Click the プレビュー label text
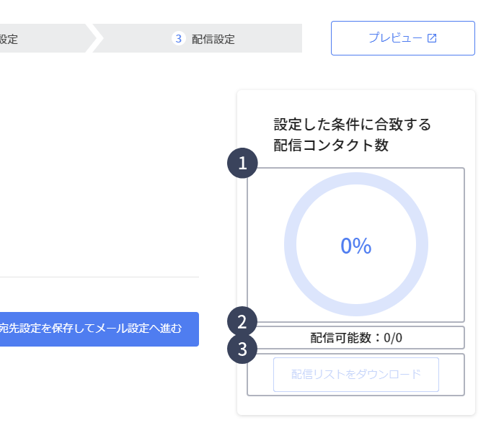The height and width of the screenshot is (446, 504). tap(395, 38)
